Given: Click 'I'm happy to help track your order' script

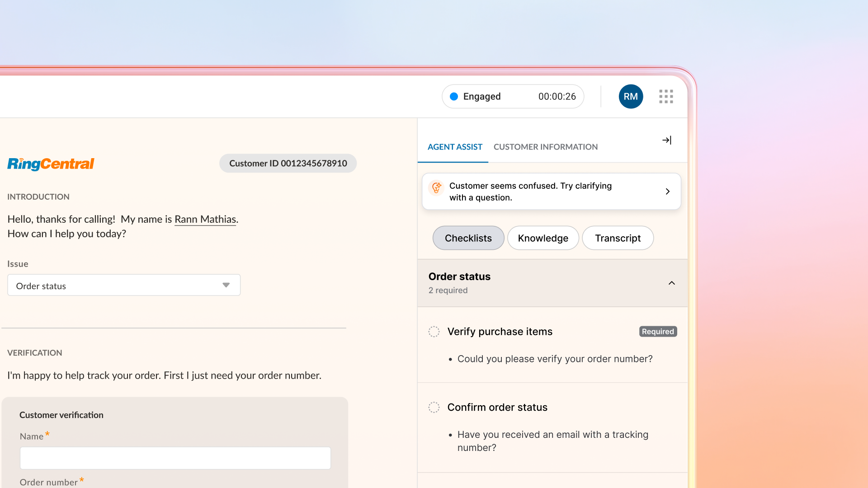Looking at the screenshot, I should pyautogui.click(x=165, y=375).
